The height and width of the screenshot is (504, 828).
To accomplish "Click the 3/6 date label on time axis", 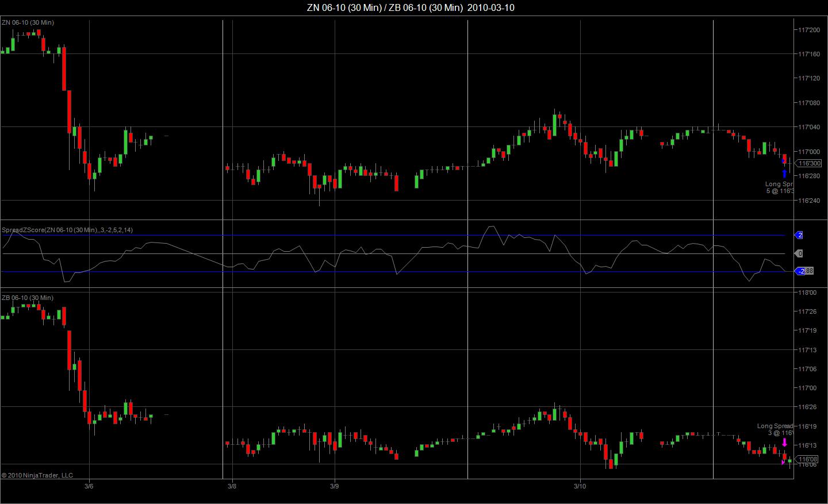I will pyautogui.click(x=89, y=486).
